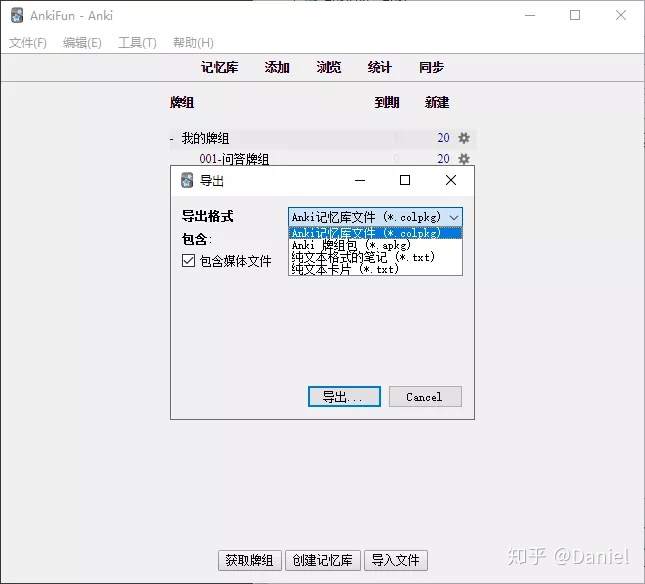Select Anki记忆库文件 (*.colpkg) in the list
Screen dimensions: 645x584
(375, 233)
